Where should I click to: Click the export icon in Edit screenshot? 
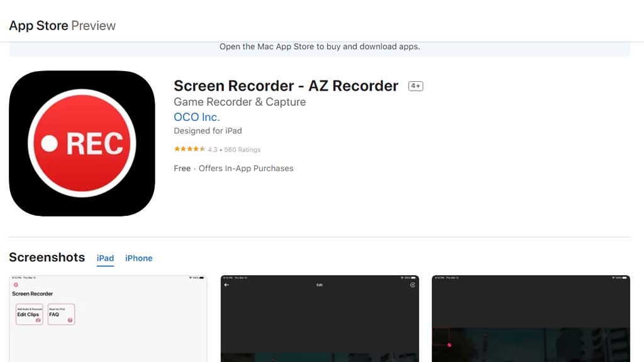(413, 285)
